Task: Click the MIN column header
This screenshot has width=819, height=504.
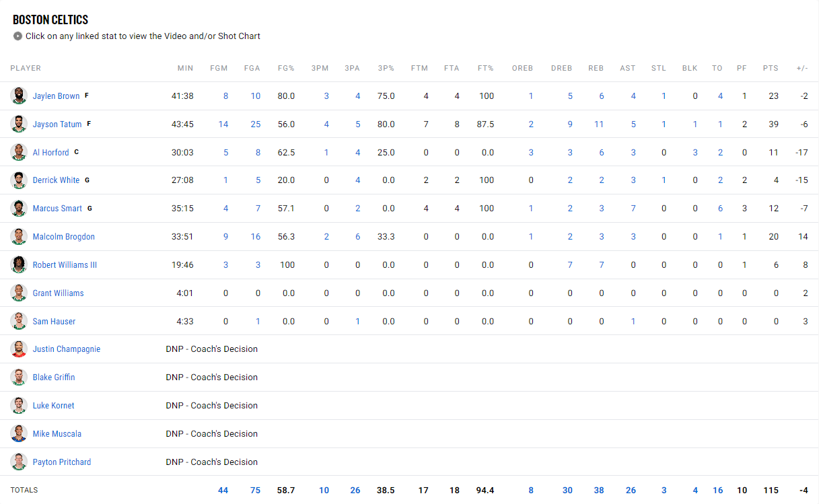Action: point(185,68)
